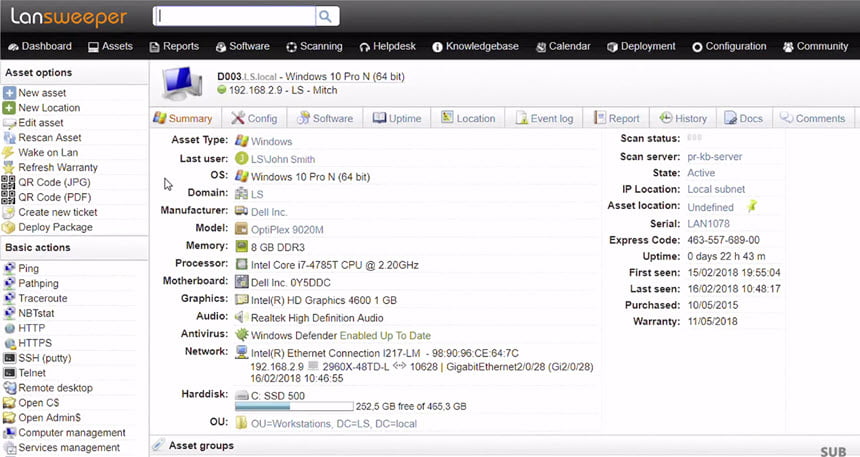Open the LS domain link
Screen dimensions: 860x457
pyautogui.click(x=257, y=194)
